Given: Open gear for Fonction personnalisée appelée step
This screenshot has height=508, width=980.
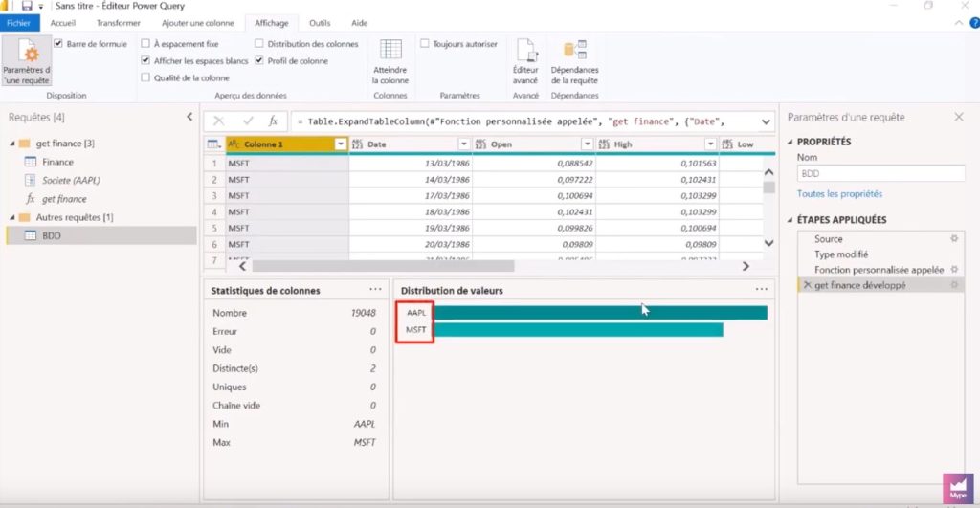Looking at the screenshot, I should [954, 270].
